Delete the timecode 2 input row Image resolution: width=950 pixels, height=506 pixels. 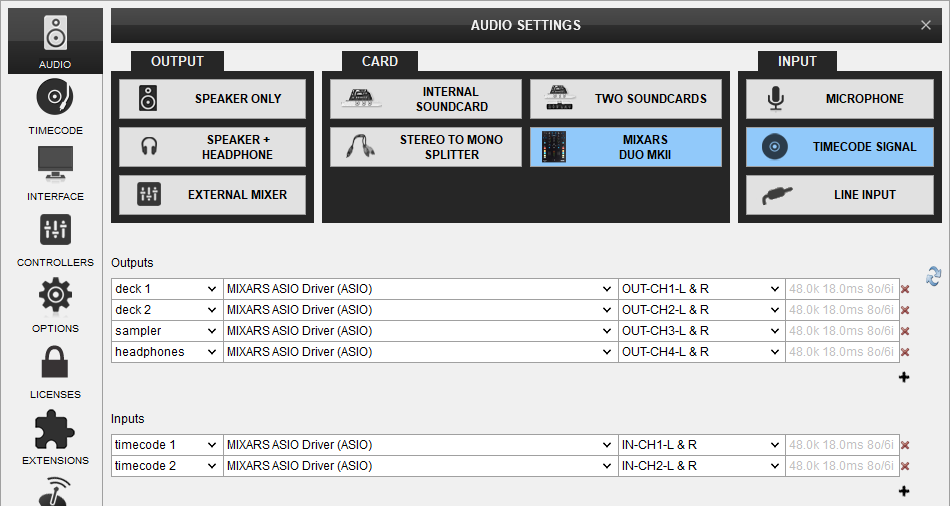(x=905, y=466)
